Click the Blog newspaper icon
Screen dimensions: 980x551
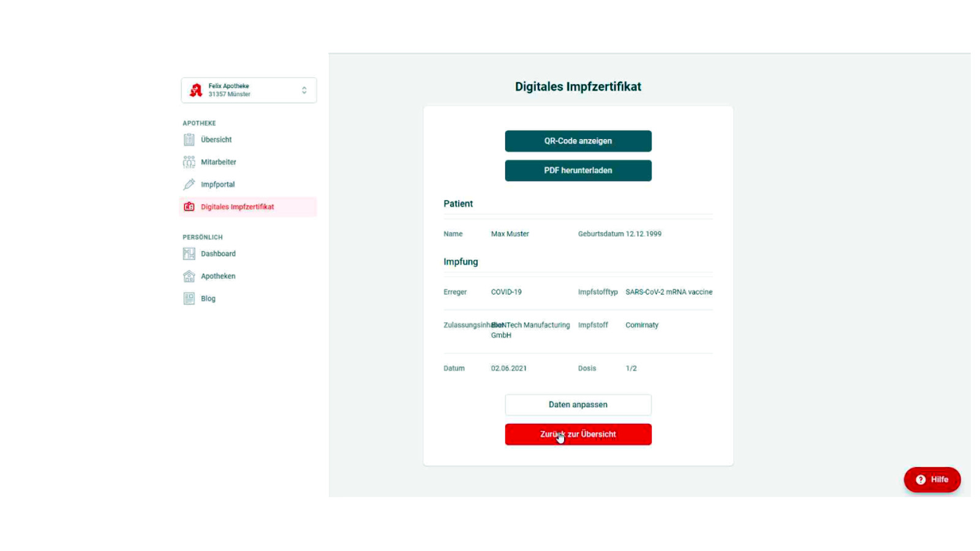point(189,299)
